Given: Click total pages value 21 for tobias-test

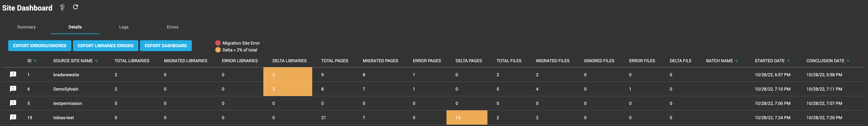Looking at the screenshot, I should pos(323,118).
